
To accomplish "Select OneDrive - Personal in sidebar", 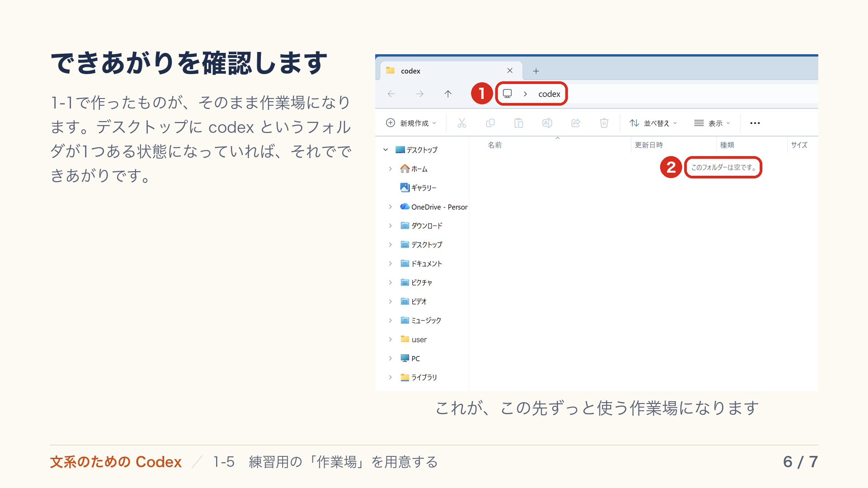I will pos(434,207).
